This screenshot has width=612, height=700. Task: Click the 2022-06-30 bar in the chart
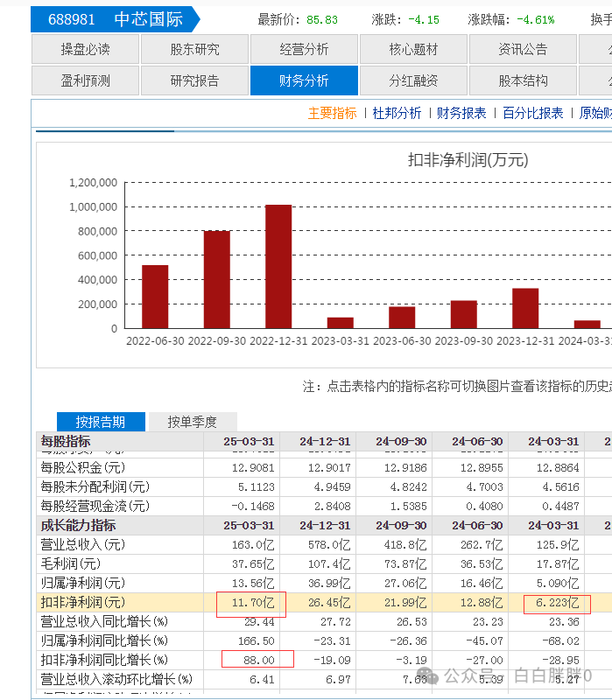(155, 297)
